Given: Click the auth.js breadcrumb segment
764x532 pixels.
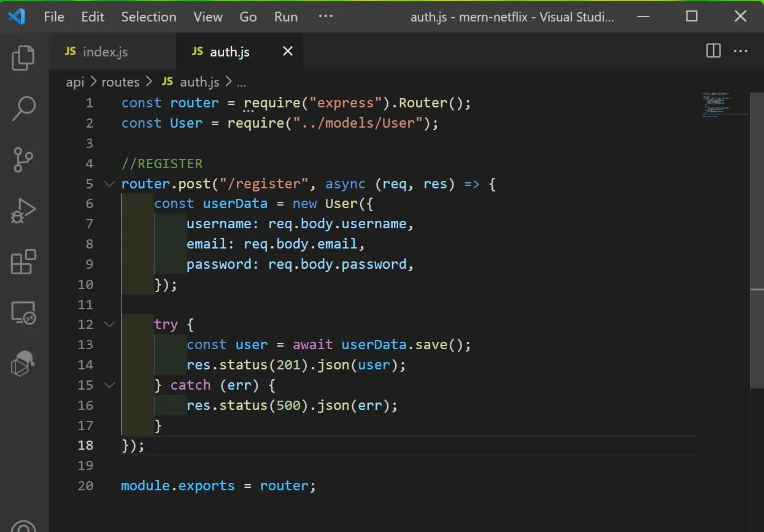Looking at the screenshot, I should tap(190, 82).
